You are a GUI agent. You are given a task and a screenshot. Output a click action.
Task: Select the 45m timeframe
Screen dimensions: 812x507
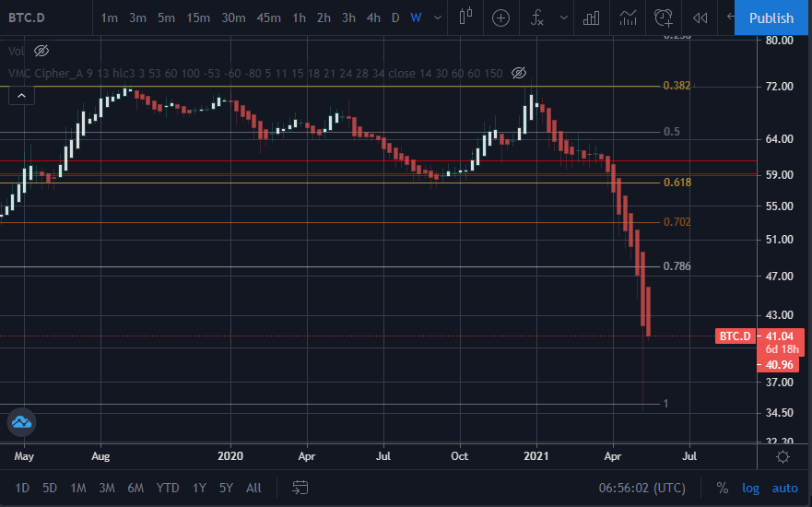click(268, 18)
